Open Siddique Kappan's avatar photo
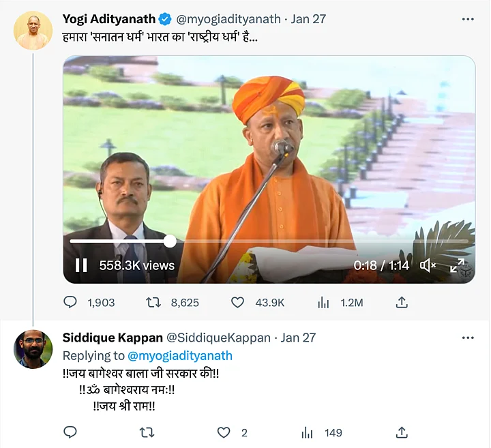This screenshot has height=448, width=491. pyautogui.click(x=33, y=349)
